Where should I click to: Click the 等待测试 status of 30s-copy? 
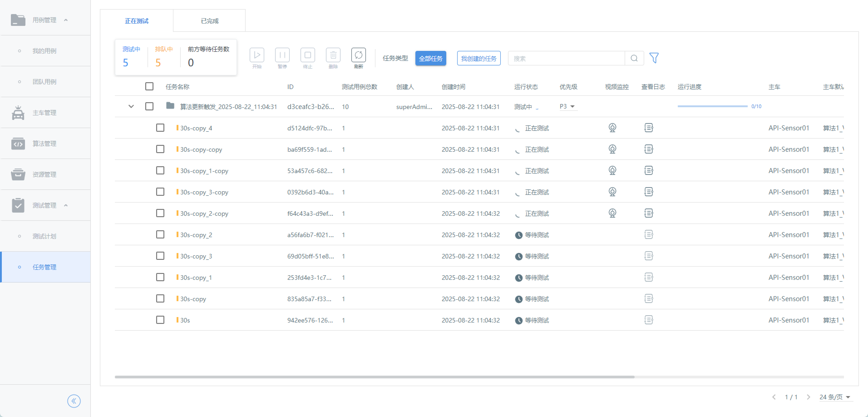[537, 299]
